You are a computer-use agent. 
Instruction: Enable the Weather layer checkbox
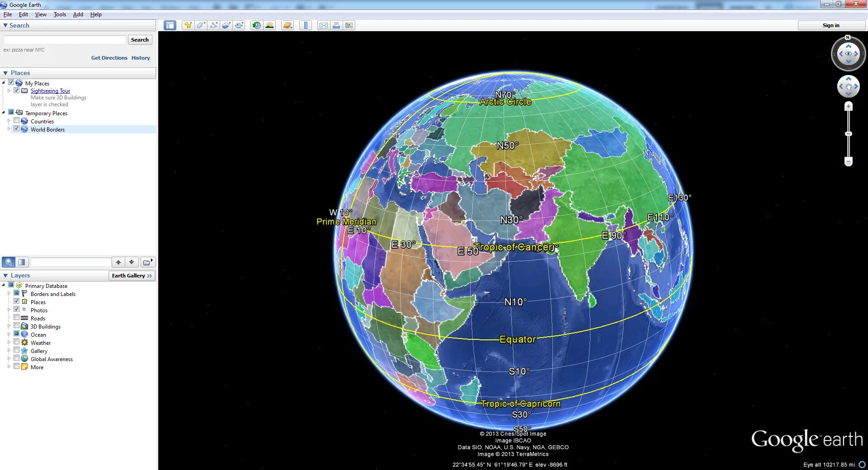(x=17, y=342)
